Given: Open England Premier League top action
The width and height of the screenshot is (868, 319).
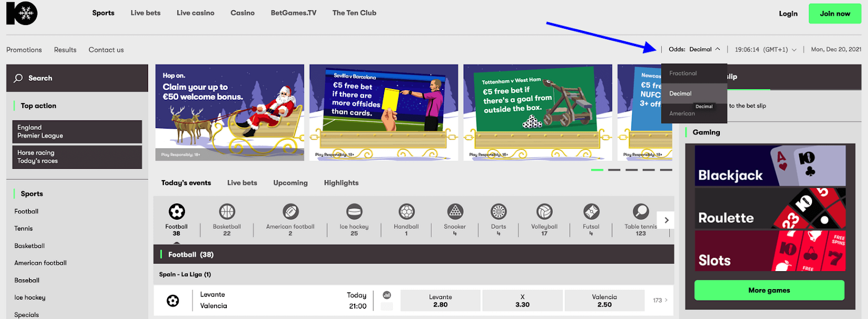Looking at the screenshot, I should point(77,132).
